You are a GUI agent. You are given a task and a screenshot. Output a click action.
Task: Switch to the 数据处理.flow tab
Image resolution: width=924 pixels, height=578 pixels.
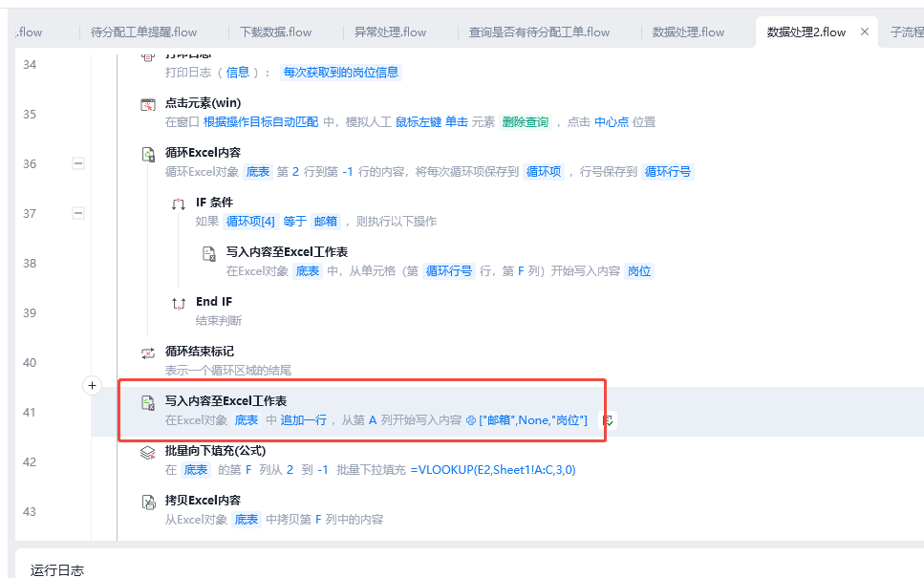click(688, 32)
